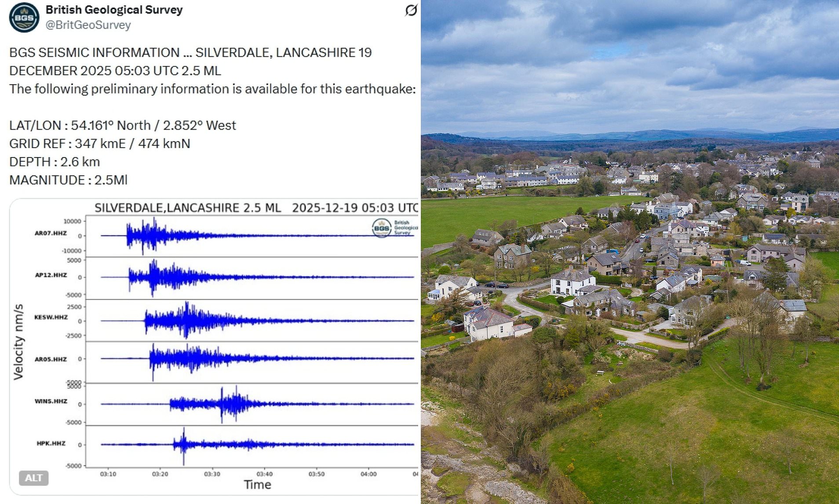Select the @BritGeoSurvey handle
Image resolution: width=839 pixels, height=504 pixels.
click(x=86, y=25)
